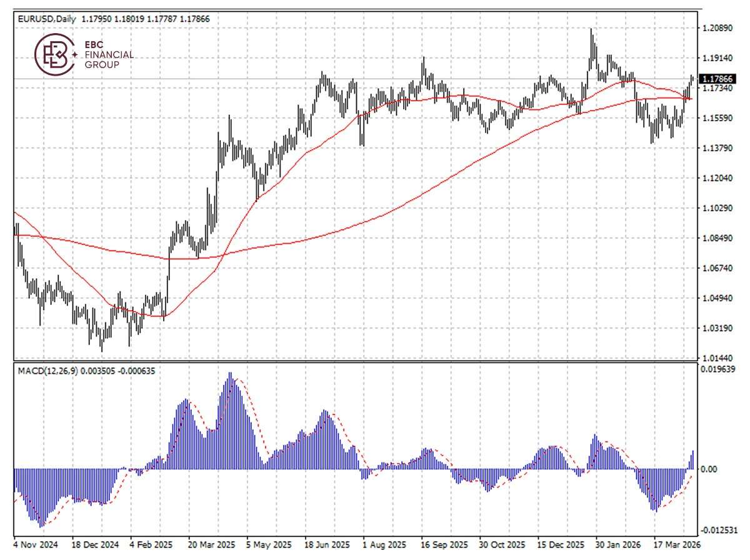Click the open price 1.17950 in the header
The width and height of the screenshot is (750, 560).
pos(94,19)
